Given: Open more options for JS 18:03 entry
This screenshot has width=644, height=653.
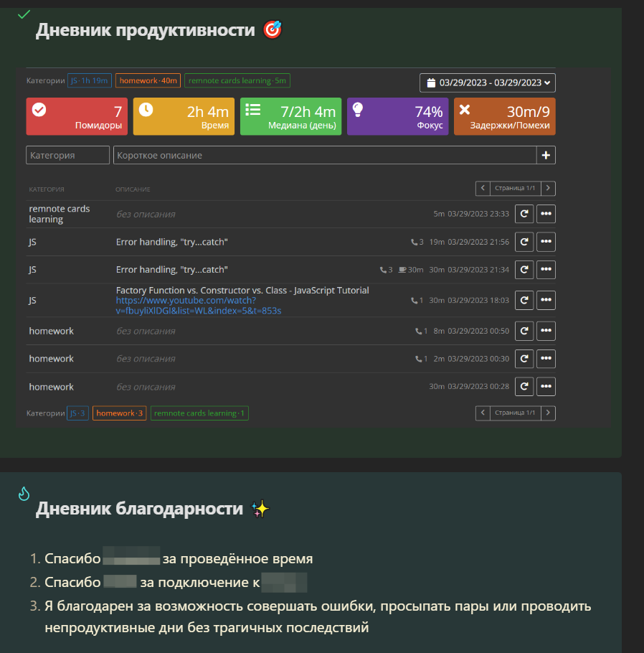Looking at the screenshot, I should pos(546,300).
